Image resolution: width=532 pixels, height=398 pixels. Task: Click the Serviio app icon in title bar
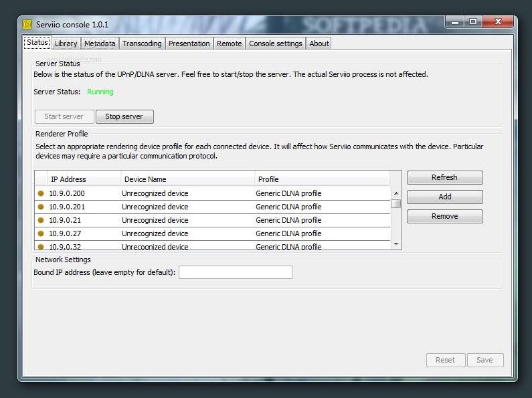coord(27,24)
